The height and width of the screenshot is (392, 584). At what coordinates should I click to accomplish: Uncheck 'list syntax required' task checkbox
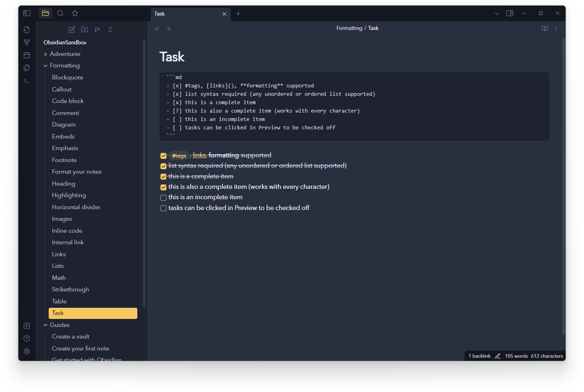163,166
